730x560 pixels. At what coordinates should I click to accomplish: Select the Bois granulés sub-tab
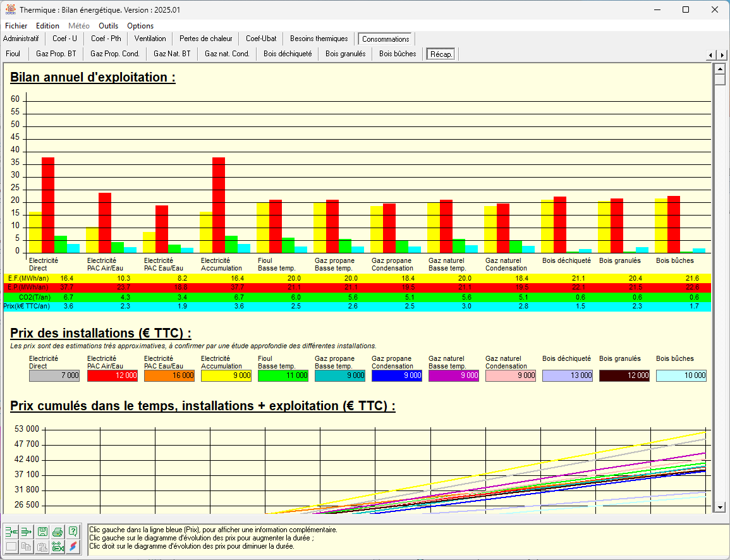[x=345, y=54]
